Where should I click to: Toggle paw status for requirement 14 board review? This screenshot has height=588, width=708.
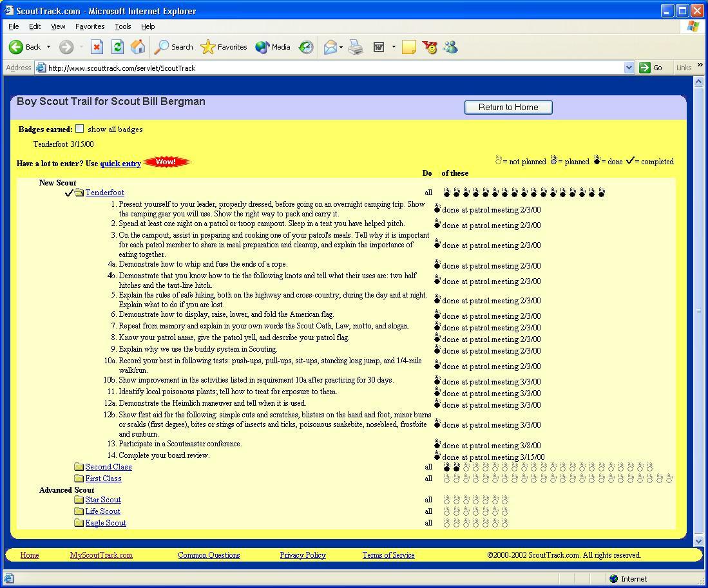point(437,455)
